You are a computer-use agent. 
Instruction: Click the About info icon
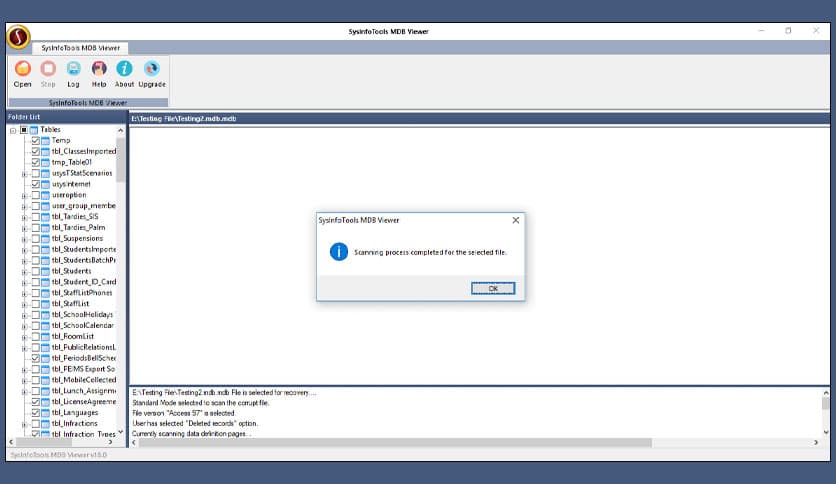point(124,69)
